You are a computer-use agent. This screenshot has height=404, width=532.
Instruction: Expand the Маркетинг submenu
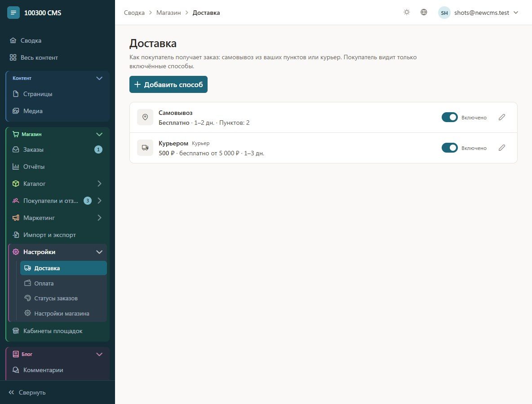99,218
